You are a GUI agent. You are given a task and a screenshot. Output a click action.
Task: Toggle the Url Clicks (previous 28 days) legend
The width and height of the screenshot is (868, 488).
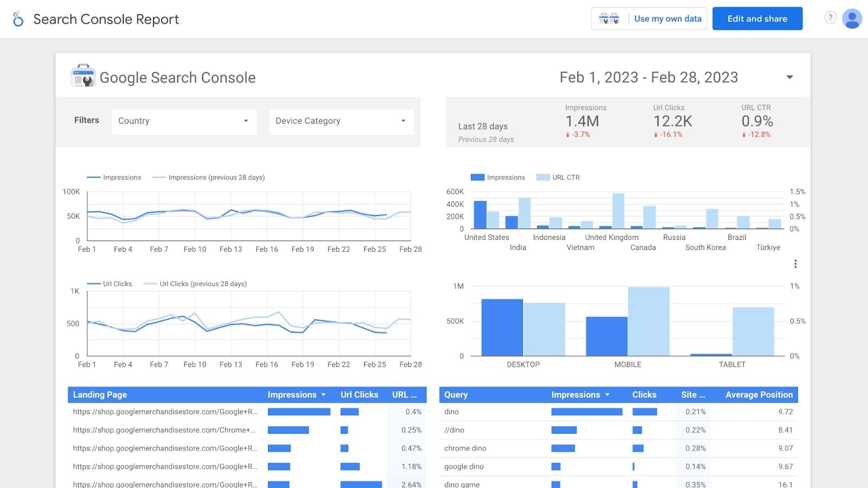pos(195,284)
